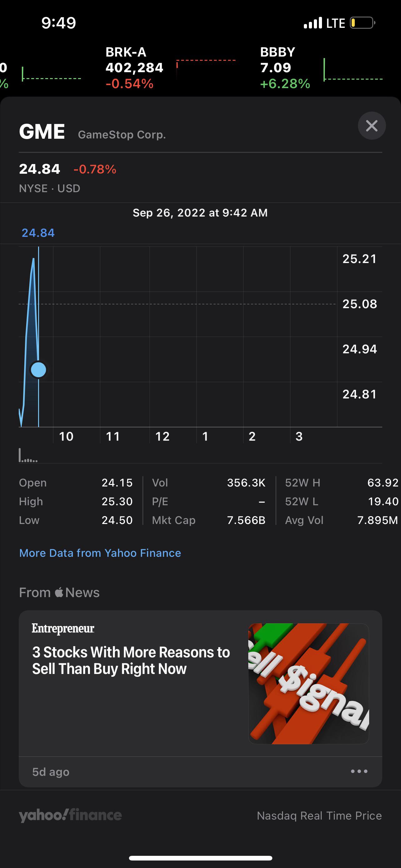The height and width of the screenshot is (868, 401).
Task: Tap the BRK-A mini sparkline chart
Action: pyautogui.click(x=206, y=70)
